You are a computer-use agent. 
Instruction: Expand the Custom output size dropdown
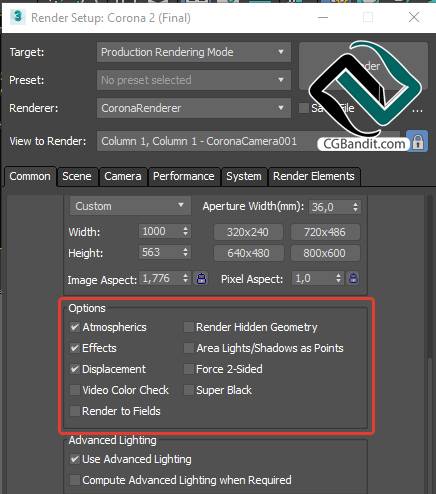(130, 206)
